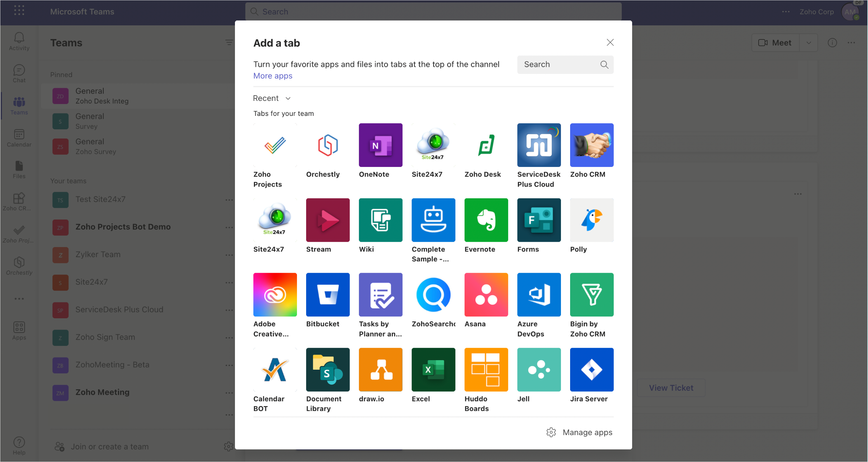Close the Add a tab dialog
868x462 pixels.
610,43
